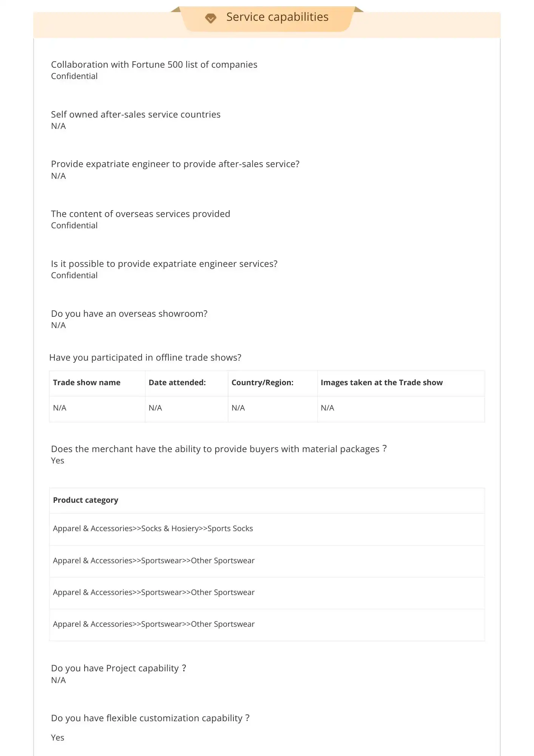This screenshot has height=756, width=534.
Task: Click the Trade show name column header
Action: tap(86, 383)
